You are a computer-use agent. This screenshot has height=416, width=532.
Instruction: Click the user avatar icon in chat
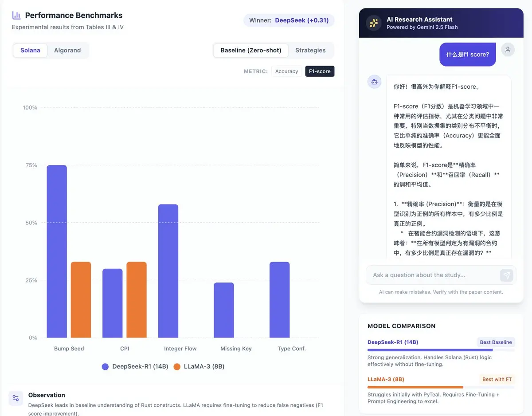[508, 50]
